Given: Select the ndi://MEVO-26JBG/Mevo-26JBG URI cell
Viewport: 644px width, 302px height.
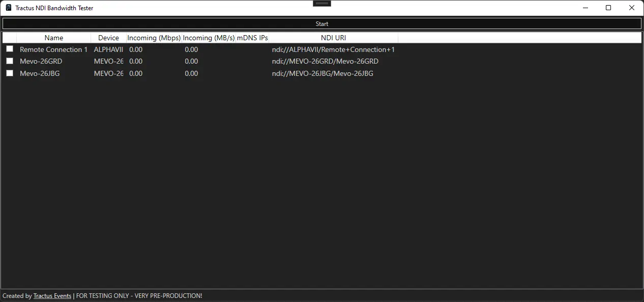Looking at the screenshot, I should pos(323,73).
